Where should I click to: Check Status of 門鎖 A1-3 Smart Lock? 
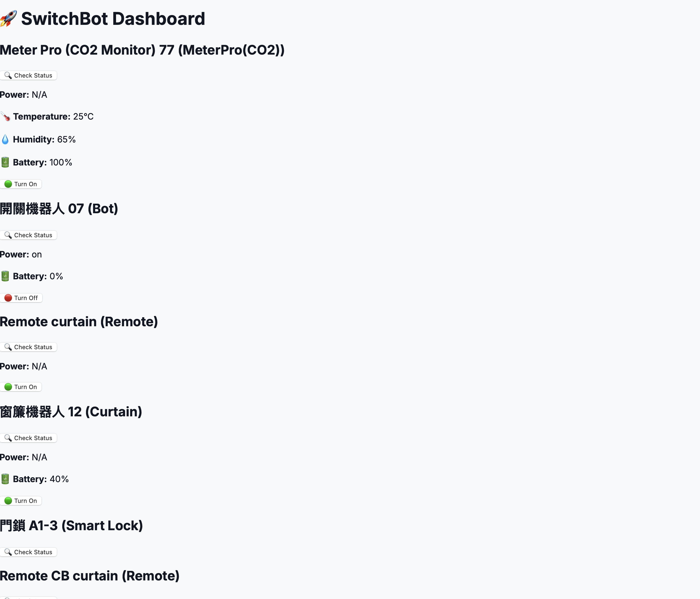pyautogui.click(x=28, y=552)
